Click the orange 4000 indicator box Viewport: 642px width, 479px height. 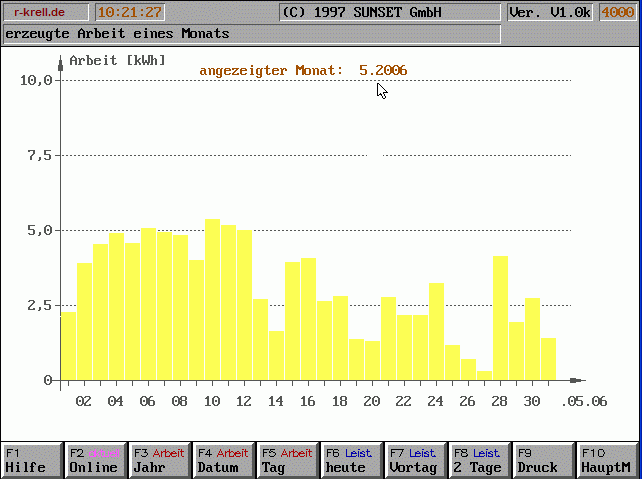616,12
